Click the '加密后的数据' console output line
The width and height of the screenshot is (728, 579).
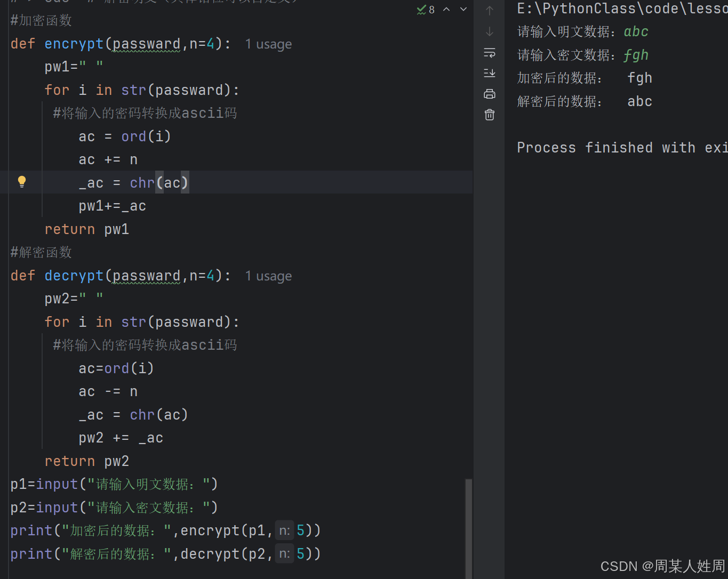[585, 78]
